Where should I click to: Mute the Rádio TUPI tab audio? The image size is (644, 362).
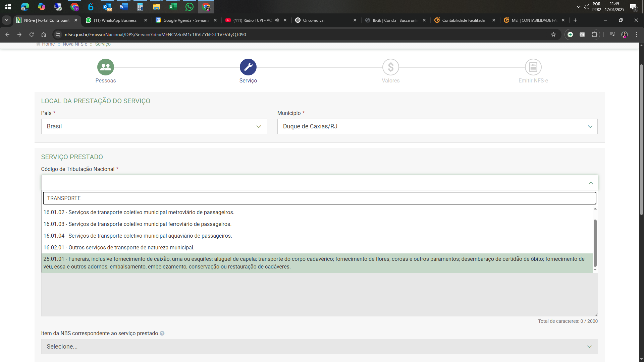[x=277, y=20]
